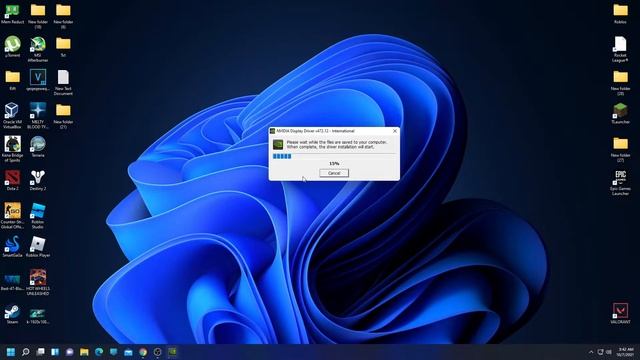Select the Terraria desktop shortcut
The width and height of the screenshot is (640, 360).
[38, 147]
